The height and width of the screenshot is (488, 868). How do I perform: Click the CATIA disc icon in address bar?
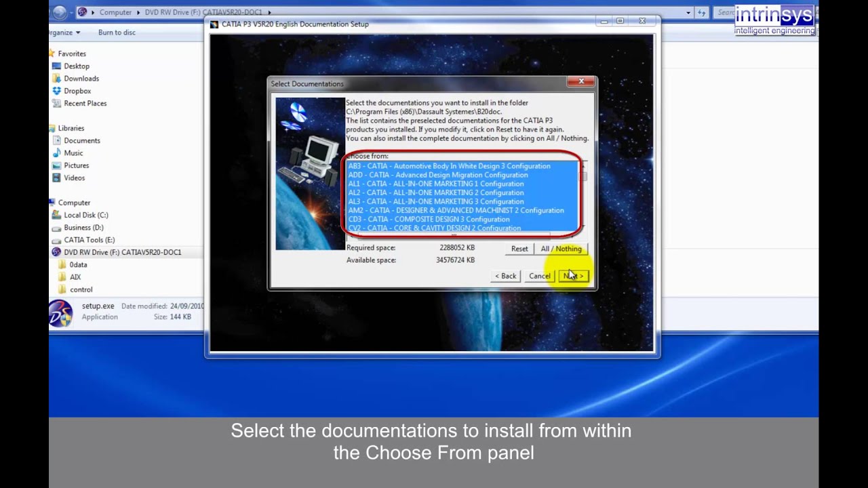point(82,12)
